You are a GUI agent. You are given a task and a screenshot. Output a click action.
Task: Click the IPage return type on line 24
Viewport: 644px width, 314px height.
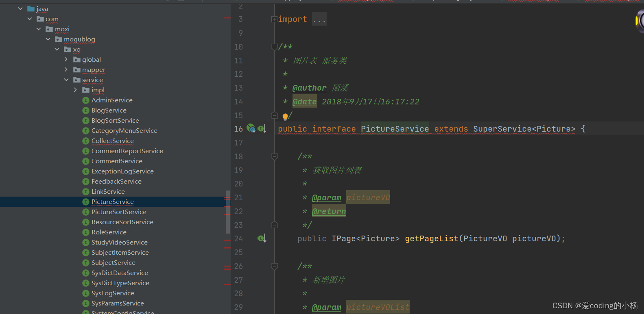coord(344,238)
